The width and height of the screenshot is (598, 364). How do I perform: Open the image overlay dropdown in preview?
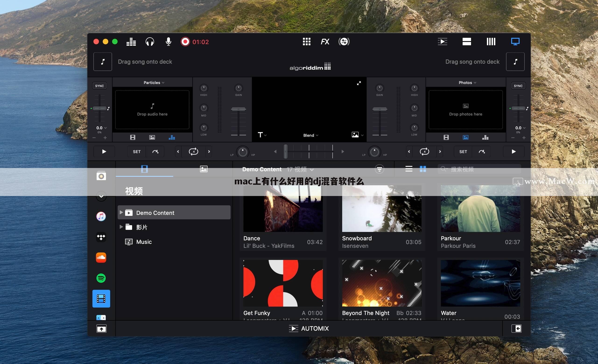point(358,135)
